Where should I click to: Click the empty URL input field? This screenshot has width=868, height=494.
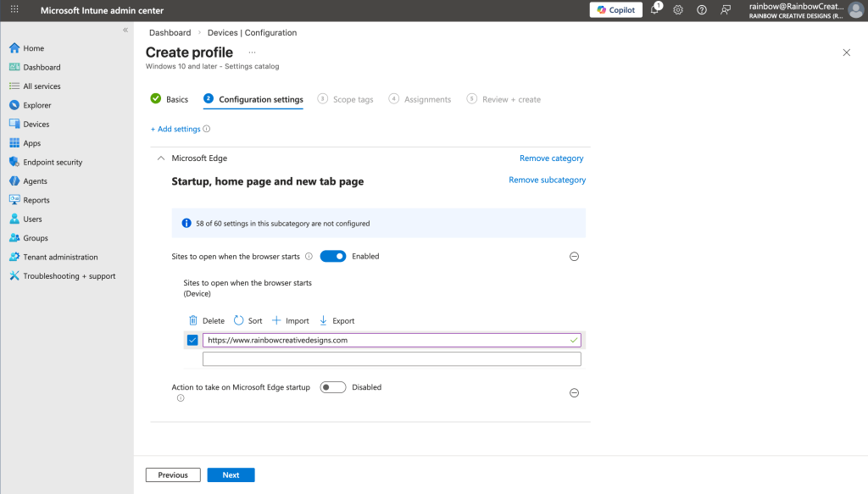click(392, 359)
